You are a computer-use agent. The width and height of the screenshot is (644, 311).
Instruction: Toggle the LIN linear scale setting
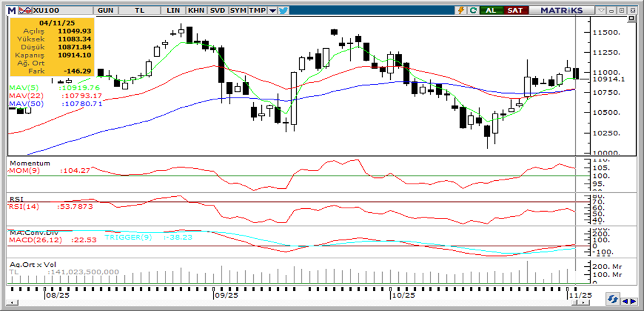pos(173,10)
